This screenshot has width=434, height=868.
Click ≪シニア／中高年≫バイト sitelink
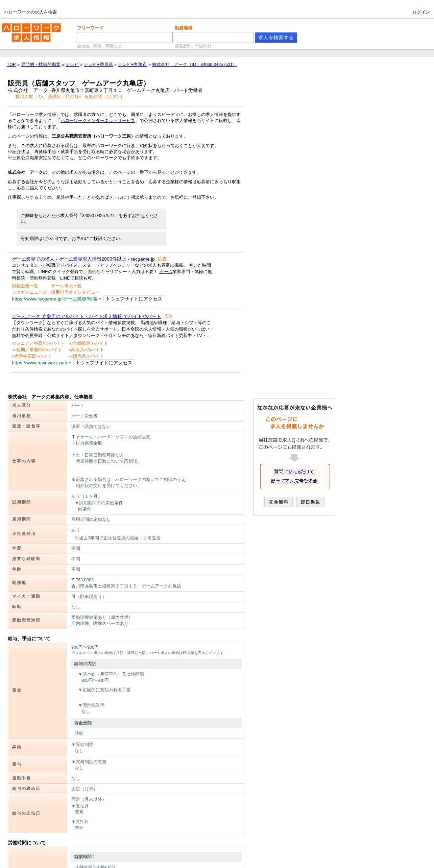coord(38,343)
